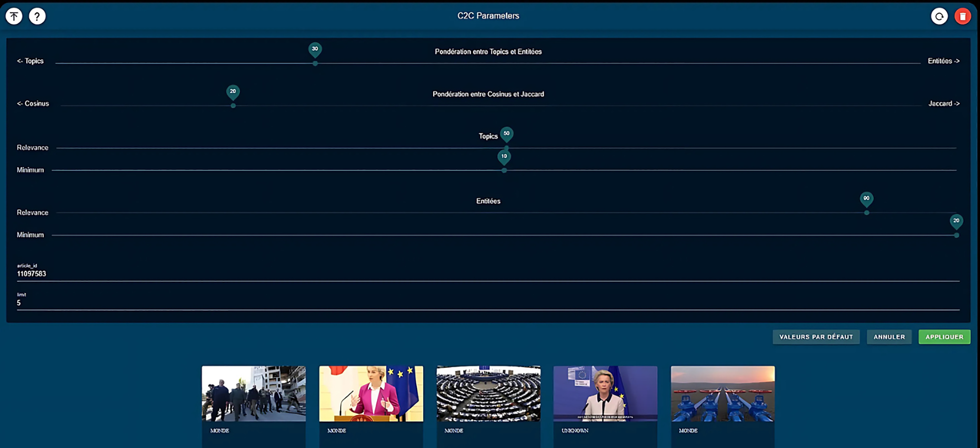Image resolution: width=980 pixels, height=448 pixels.
Task: Click the article_id input field
Action: tap(488, 273)
